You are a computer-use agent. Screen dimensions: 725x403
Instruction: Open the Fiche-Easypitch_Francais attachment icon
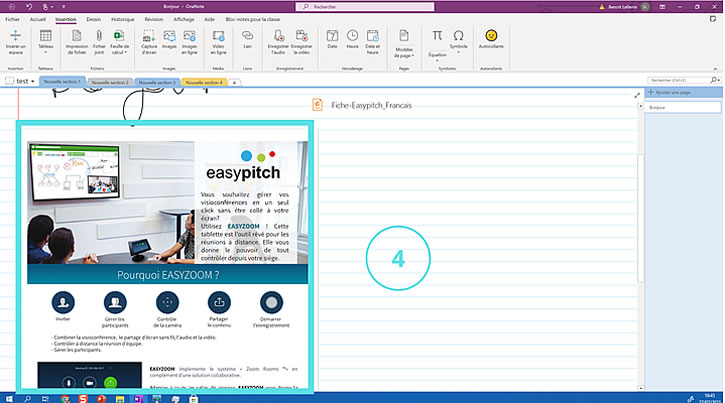[x=317, y=105]
